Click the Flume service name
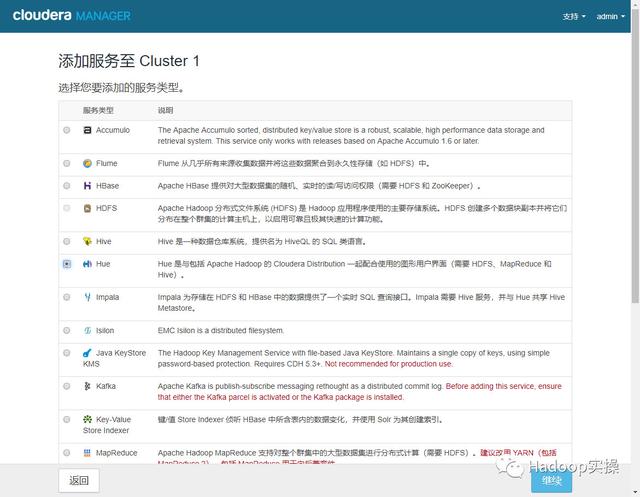The height and width of the screenshot is (497, 640). (x=107, y=164)
